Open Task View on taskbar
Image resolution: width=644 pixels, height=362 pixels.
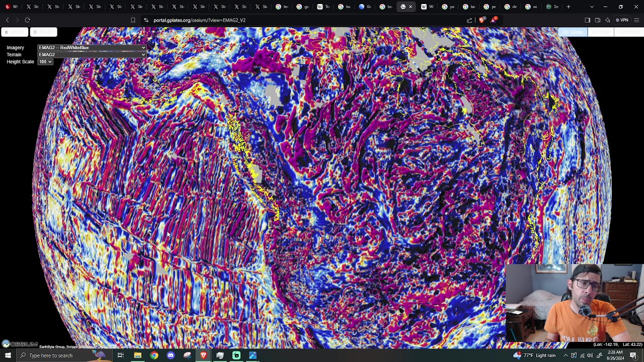point(121,355)
